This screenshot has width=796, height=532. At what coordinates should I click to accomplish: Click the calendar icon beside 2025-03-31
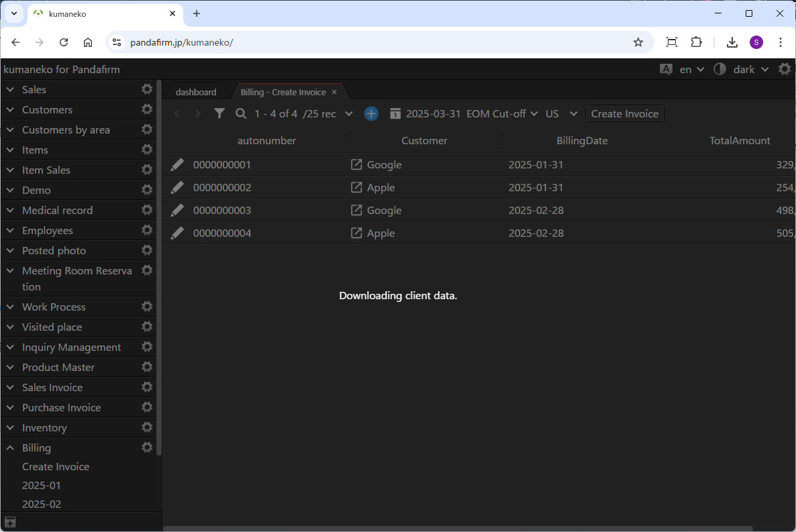(x=395, y=113)
